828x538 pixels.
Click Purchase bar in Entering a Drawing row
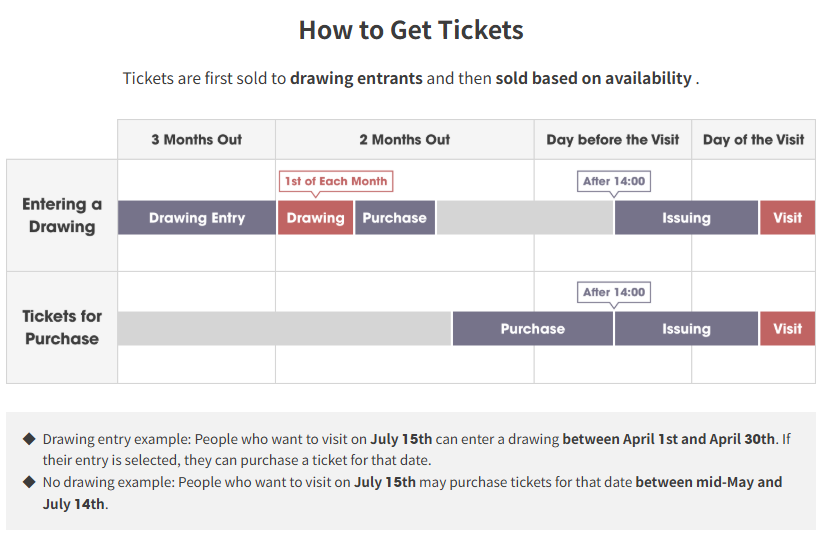[394, 218]
